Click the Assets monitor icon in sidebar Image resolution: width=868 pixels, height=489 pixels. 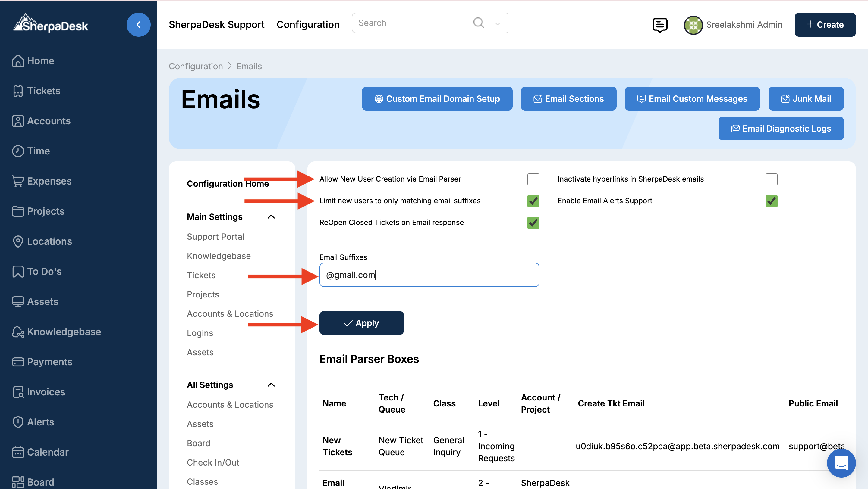point(18,302)
